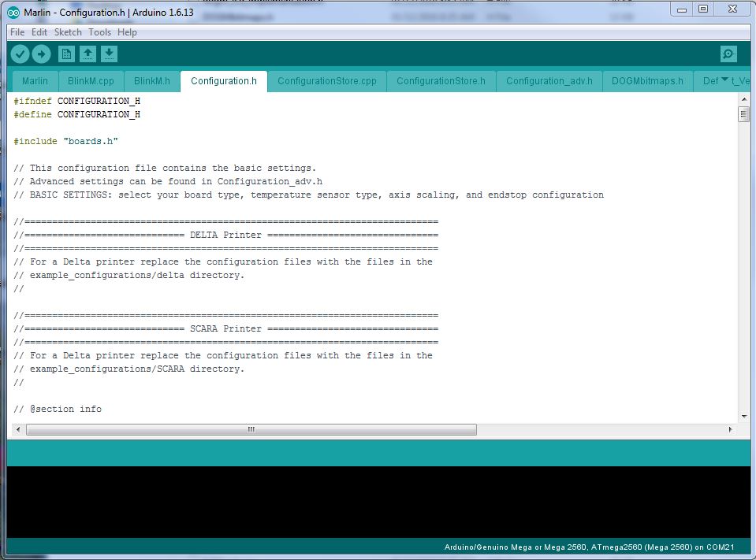Screen dimensions: 756x560
Task: Open a sketch using Open icon
Action: (x=88, y=54)
